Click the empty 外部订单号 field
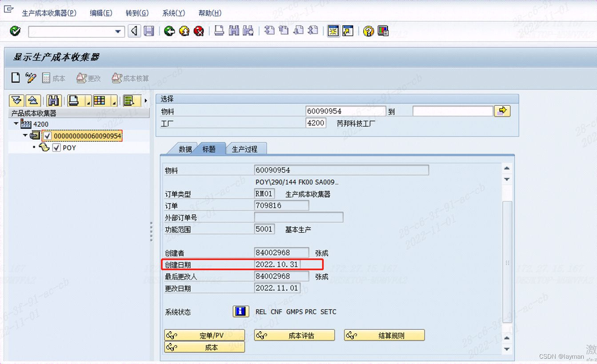 [299, 217]
